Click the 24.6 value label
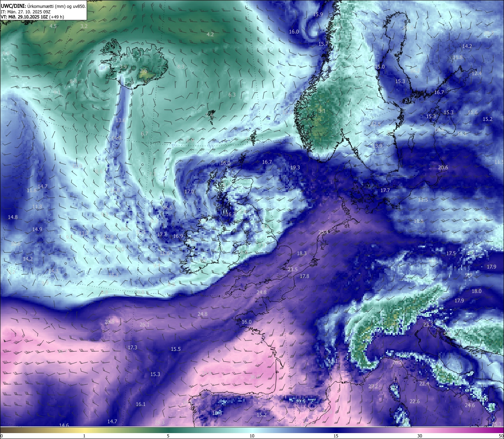The image size is (504, 439). (x=470, y=405)
